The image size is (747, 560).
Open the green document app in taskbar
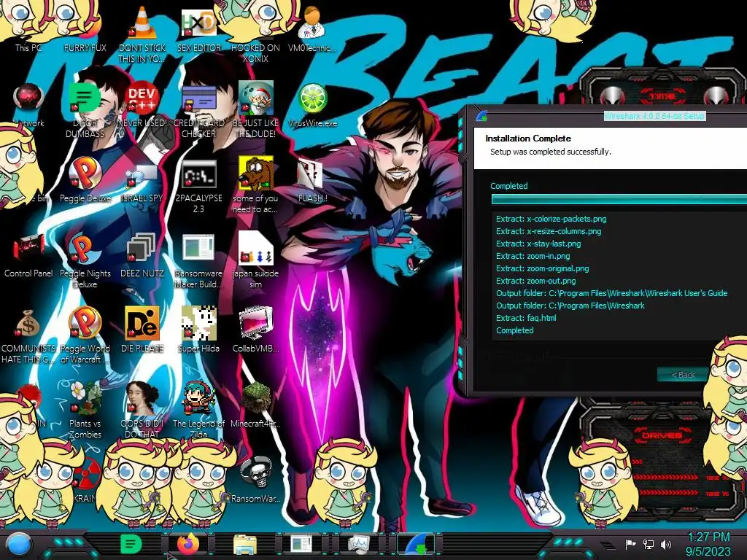click(131, 544)
